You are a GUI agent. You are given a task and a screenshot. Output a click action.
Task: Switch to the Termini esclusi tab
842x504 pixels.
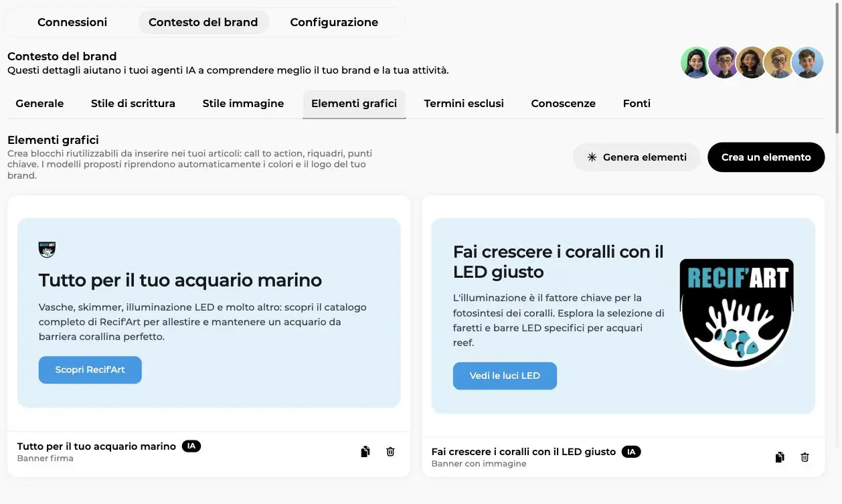coord(464,104)
